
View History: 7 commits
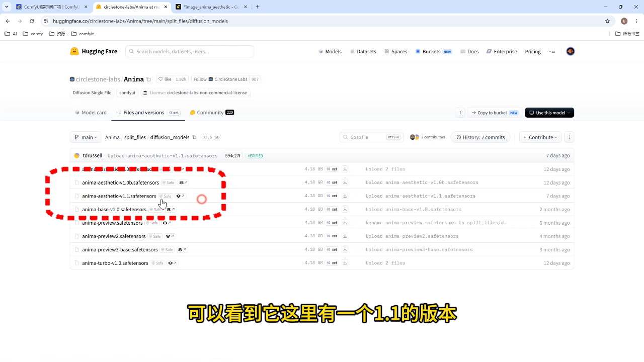[481, 137]
